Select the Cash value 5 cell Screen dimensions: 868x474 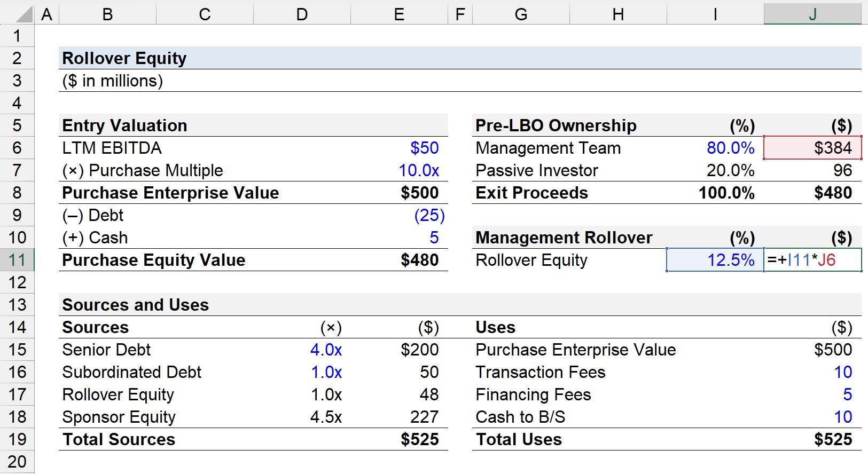[399, 238]
